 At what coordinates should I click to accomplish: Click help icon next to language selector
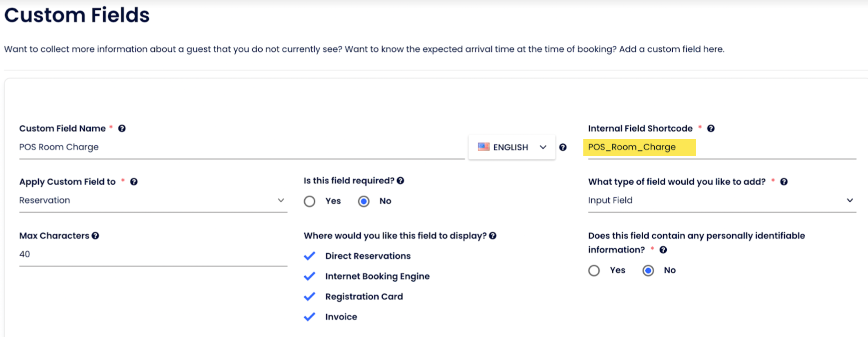point(563,147)
